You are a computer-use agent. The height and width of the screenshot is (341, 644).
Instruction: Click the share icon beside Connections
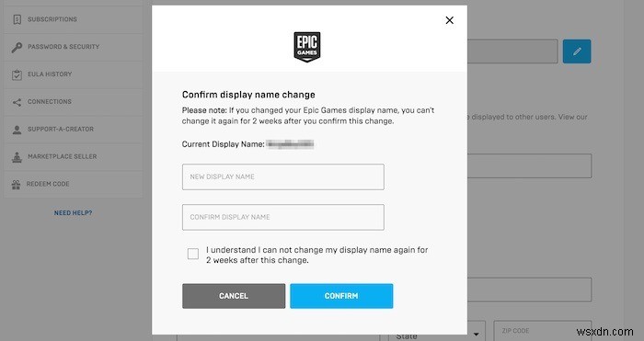point(17,102)
